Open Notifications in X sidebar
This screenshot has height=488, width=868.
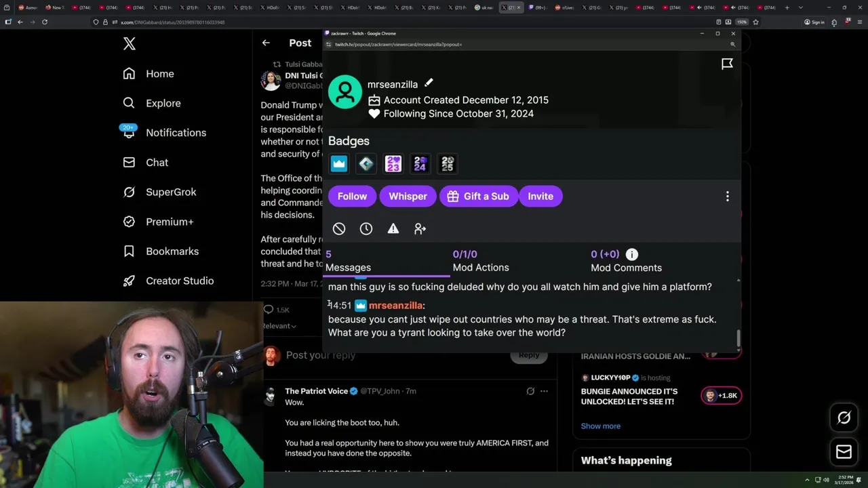click(165, 133)
